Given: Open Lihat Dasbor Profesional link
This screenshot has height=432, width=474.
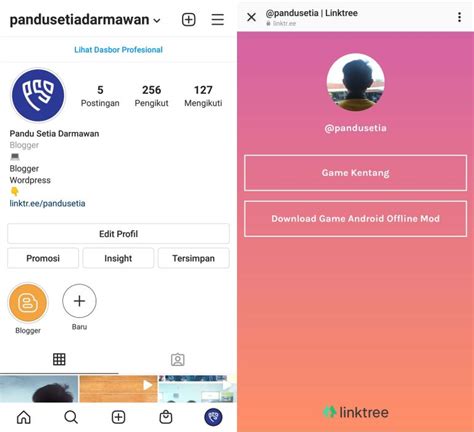Looking at the screenshot, I should (118, 50).
